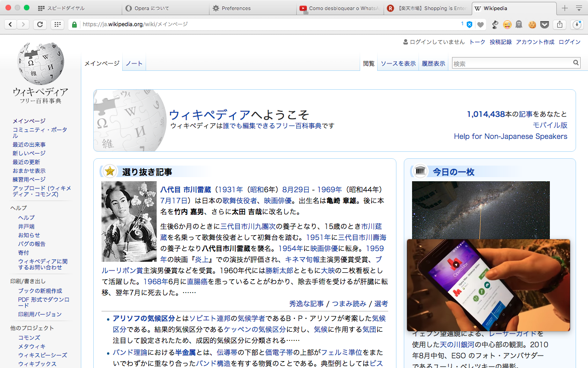Open the ghost extension icon
The height and width of the screenshot is (368, 588).
coord(519,24)
